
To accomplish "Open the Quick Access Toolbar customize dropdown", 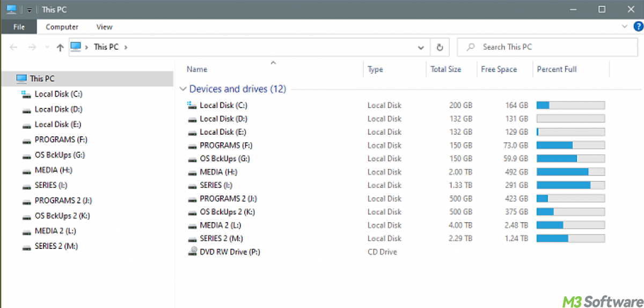I will coord(29,10).
